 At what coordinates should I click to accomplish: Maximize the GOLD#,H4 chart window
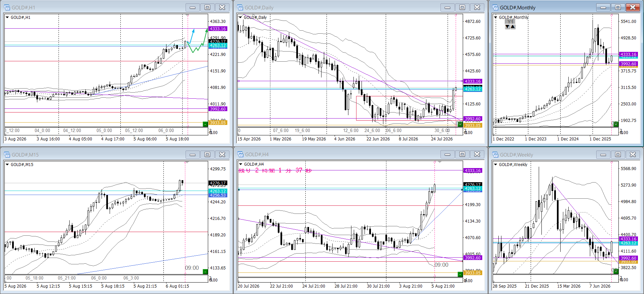[462, 154]
